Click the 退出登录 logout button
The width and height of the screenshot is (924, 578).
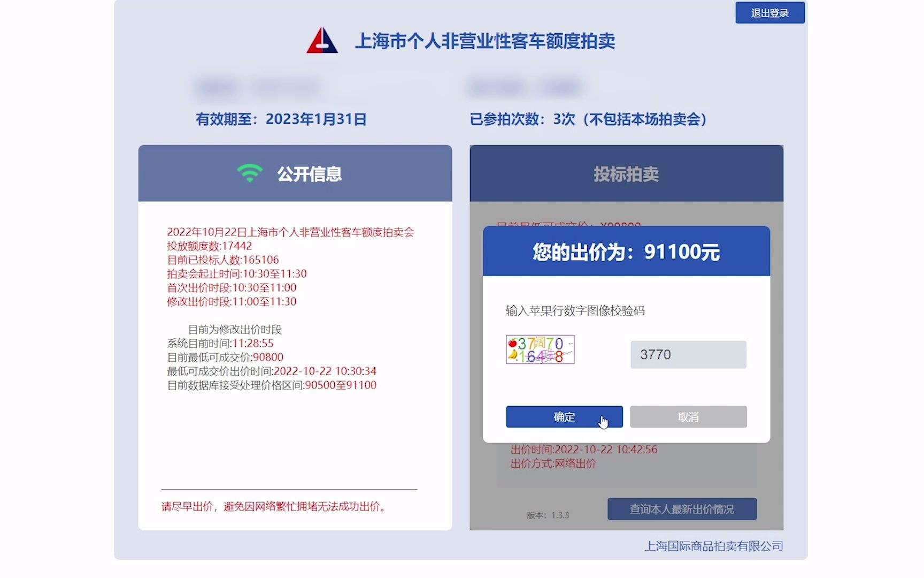pos(770,13)
